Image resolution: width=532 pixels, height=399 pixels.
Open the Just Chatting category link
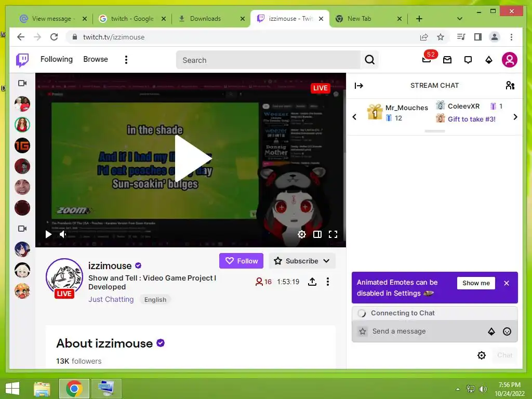point(111,299)
